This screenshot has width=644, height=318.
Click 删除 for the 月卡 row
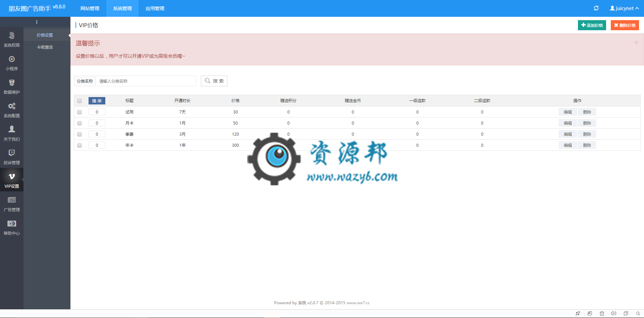(587, 123)
